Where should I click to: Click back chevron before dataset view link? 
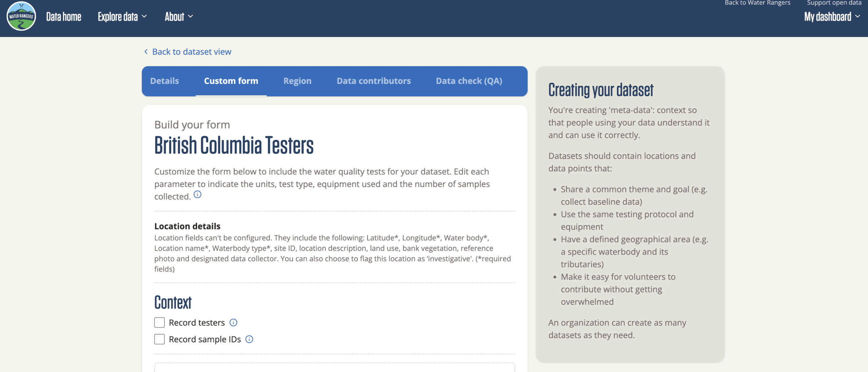pyautogui.click(x=146, y=52)
